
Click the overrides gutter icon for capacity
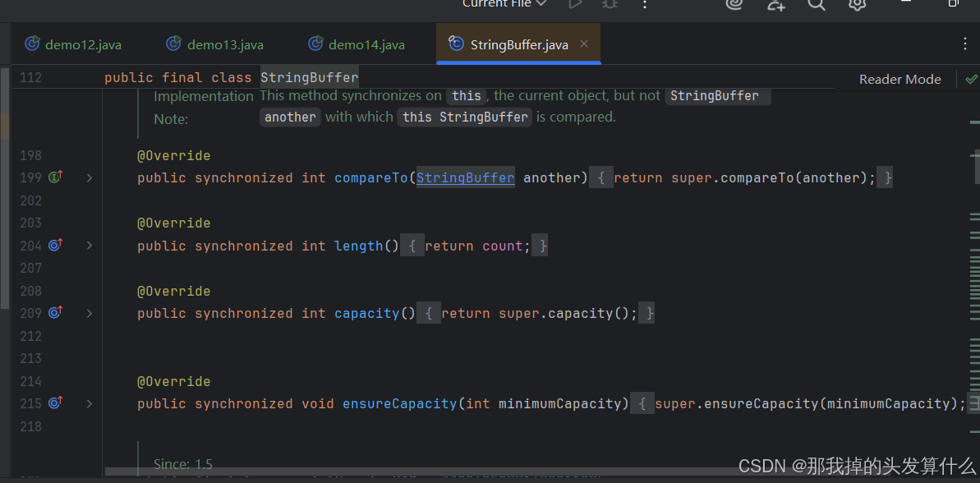(x=56, y=313)
